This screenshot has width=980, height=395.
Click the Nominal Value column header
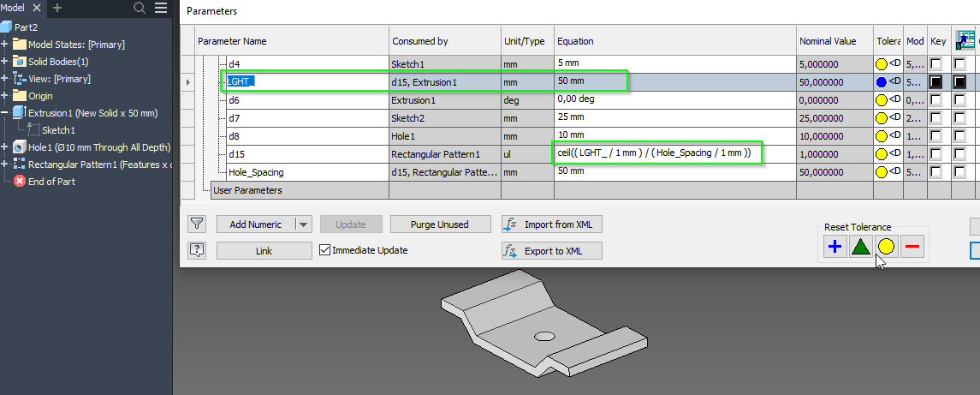834,40
